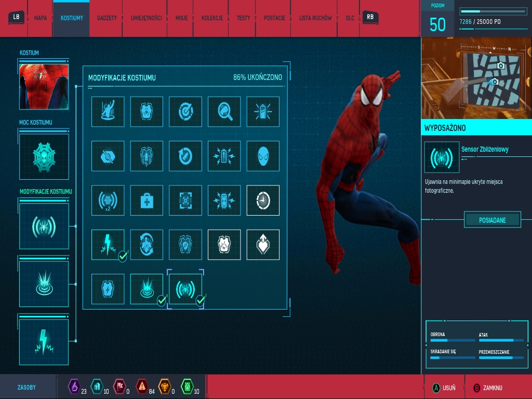
Task: Click the '7286 / 25000 PD' experience text
Action: [x=480, y=22]
